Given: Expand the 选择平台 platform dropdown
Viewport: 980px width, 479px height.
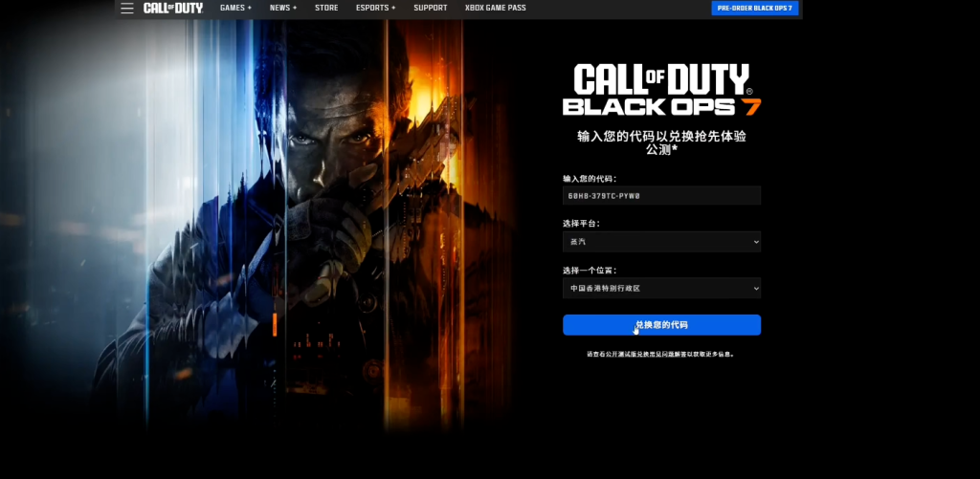Looking at the screenshot, I should click(x=661, y=243).
